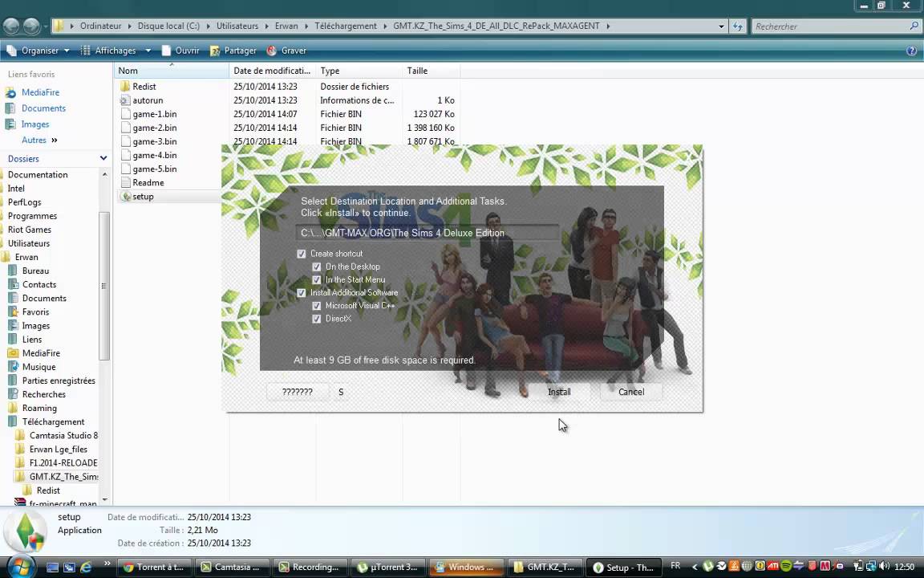This screenshot has height=578, width=924.
Task: Go forward with the Explorer forward arrow
Action: pyautogui.click(x=31, y=26)
